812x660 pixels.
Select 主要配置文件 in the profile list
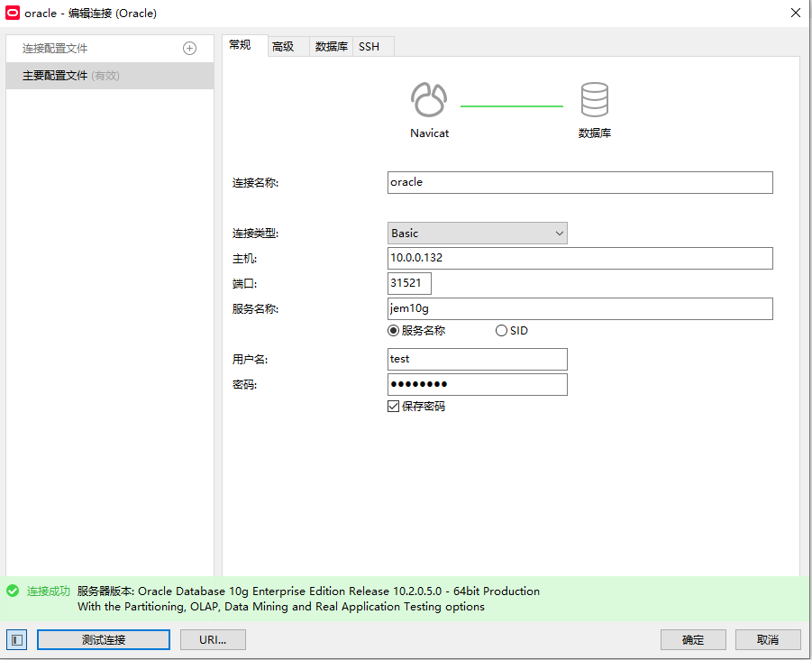[x=110, y=76]
